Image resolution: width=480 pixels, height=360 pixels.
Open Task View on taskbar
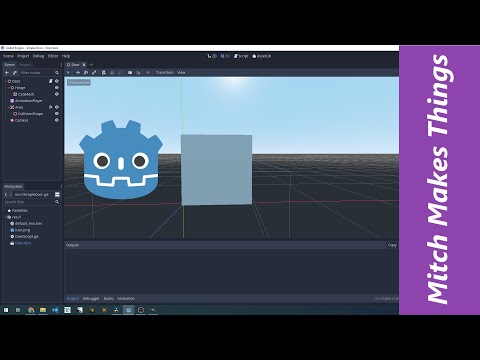(x=18, y=310)
